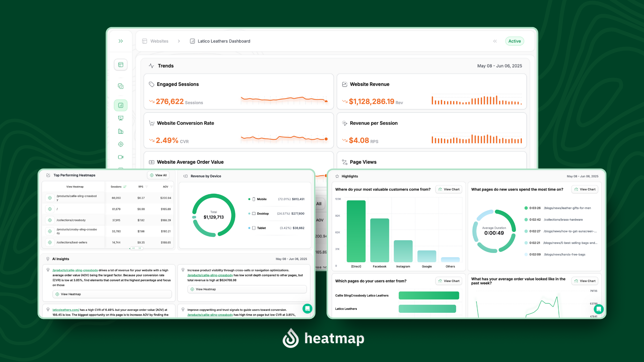Image resolution: width=644 pixels, height=362 pixels.
Task: Expand the sidebar with double-chevron icon
Action: click(120, 41)
